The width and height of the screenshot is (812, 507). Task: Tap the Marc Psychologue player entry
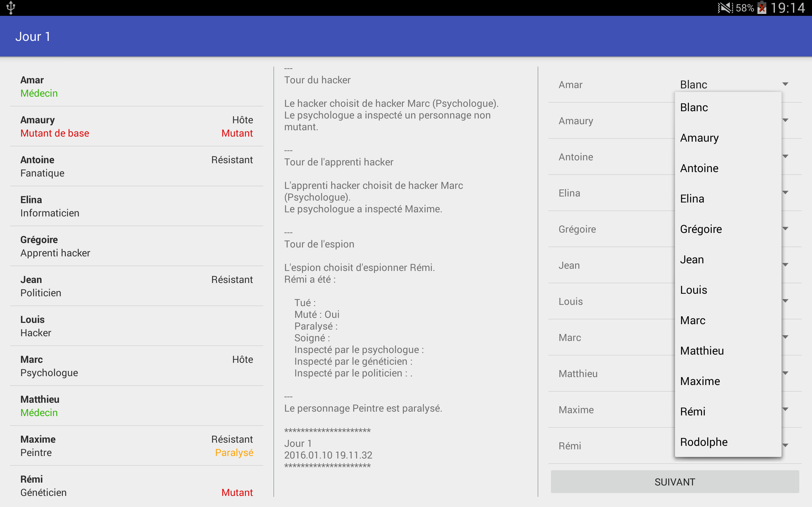(x=137, y=366)
